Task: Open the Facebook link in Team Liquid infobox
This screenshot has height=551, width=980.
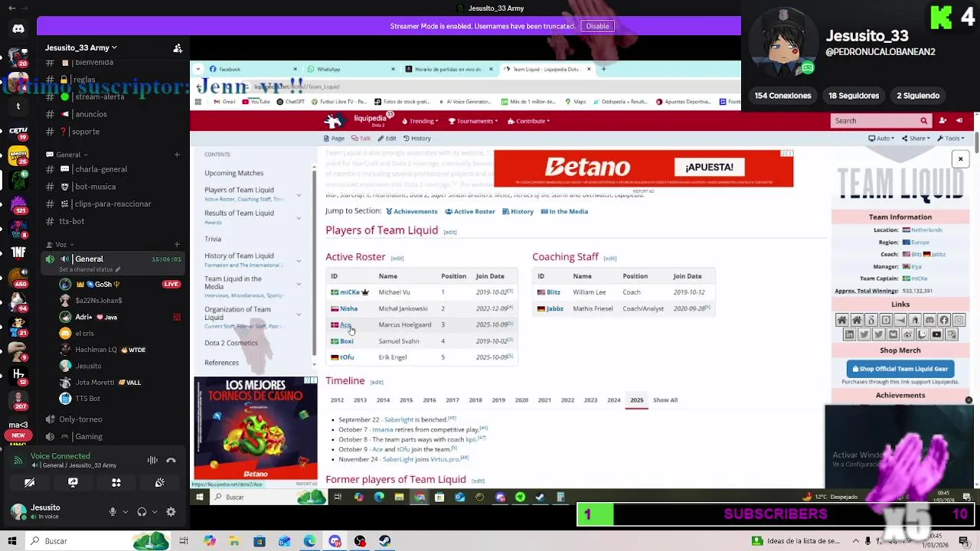Action: click(944, 321)
